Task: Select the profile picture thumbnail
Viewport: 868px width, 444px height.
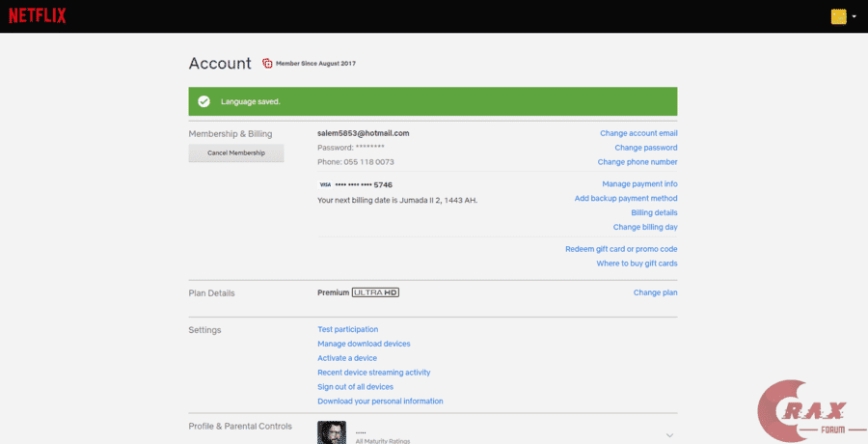Action: click(332, 432)
